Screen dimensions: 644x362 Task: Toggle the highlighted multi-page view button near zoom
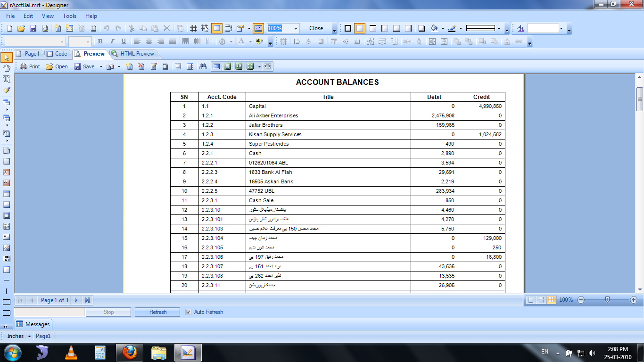click(x=551, y=300)
